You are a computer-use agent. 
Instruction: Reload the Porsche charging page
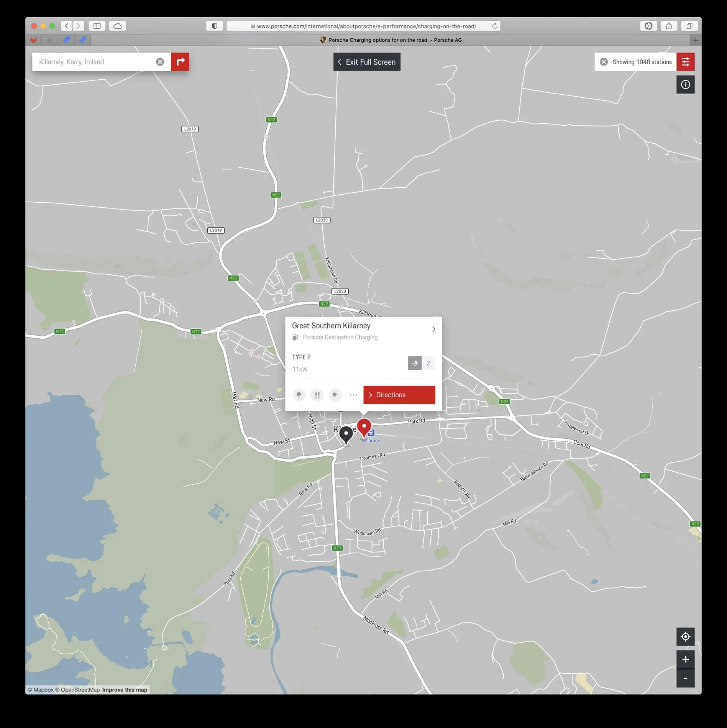tap(495, 26)
